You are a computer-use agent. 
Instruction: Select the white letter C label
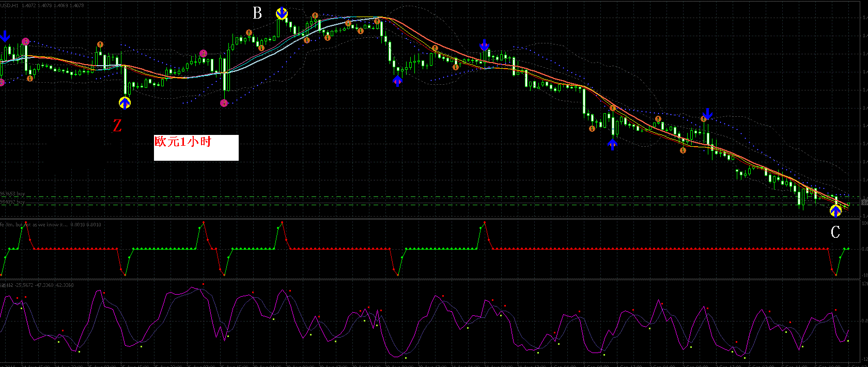(x=835, y=233)
